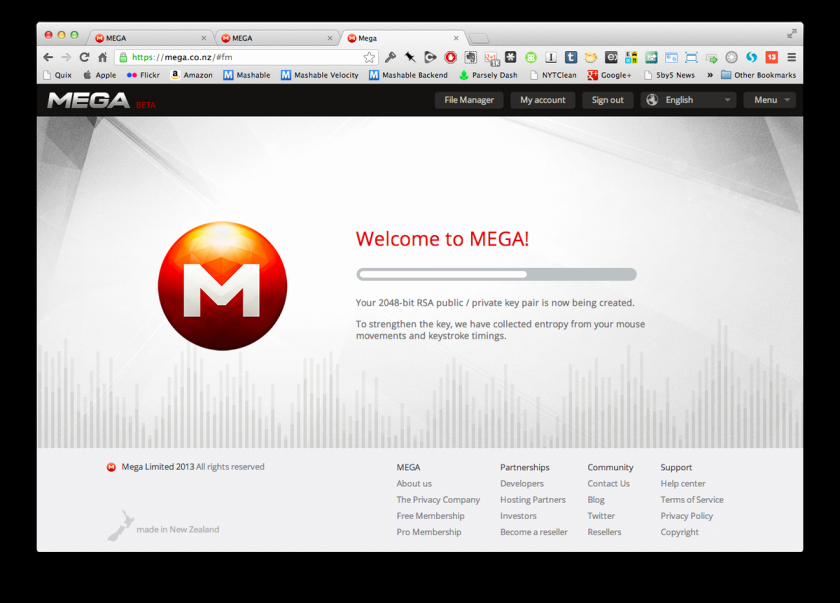Open a new tab with the new-tab button
Screen dimensions: 840x603
coord(478,38)
